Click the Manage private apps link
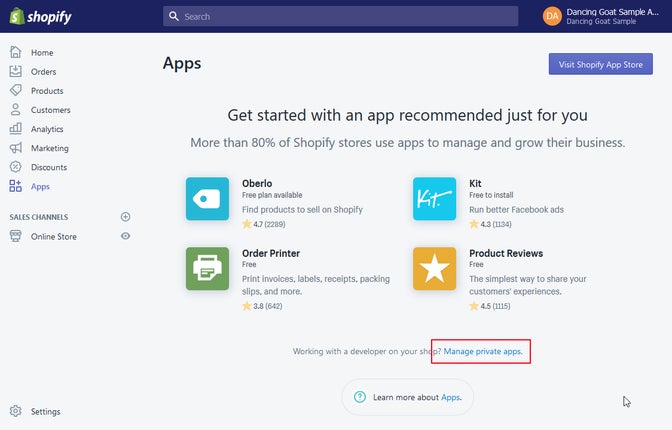Image resolution: width=672 pixels, height=430 pixels. tap(483, 351)
